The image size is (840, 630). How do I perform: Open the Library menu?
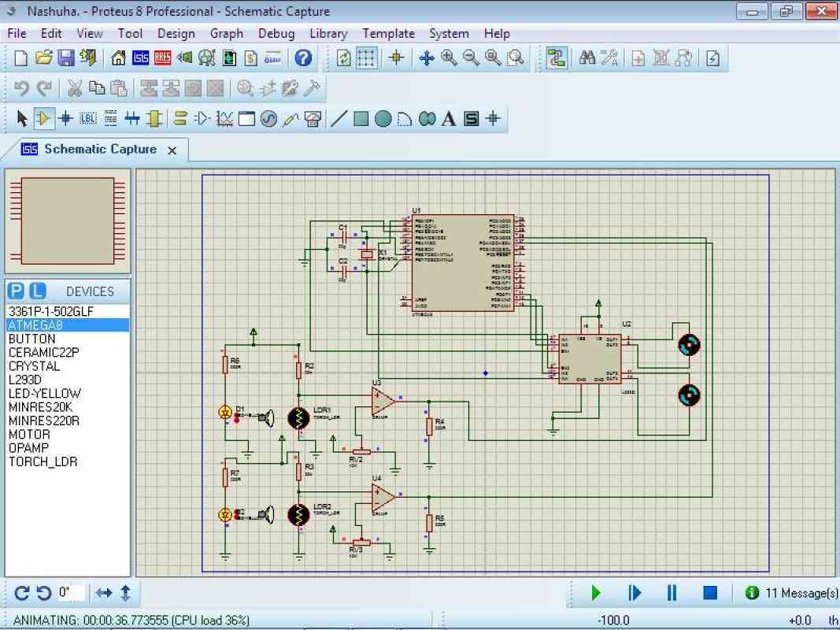click(x=327, y=34)
